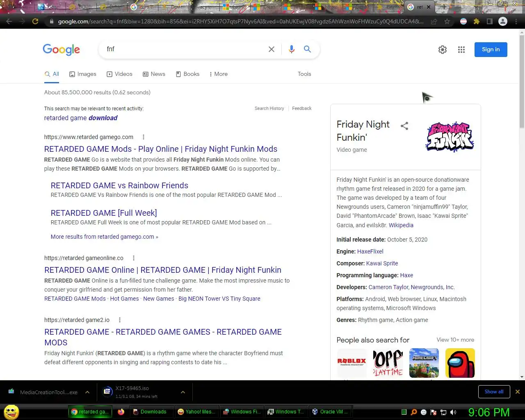Screen dimensions: 525x420
Task: Share this page from address bar
Action: coord(434,21)
